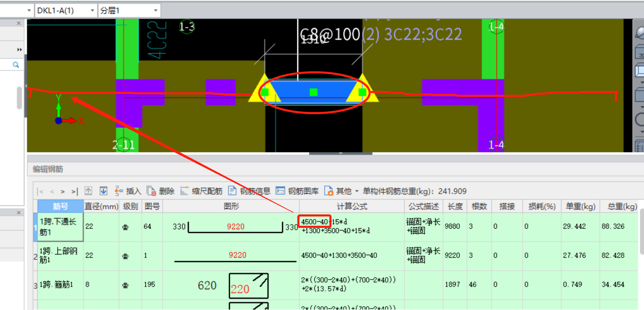Click 删除 delete row button
This screenshot has height=310, width=644.
pyautogui.click(x=161, y=191)
